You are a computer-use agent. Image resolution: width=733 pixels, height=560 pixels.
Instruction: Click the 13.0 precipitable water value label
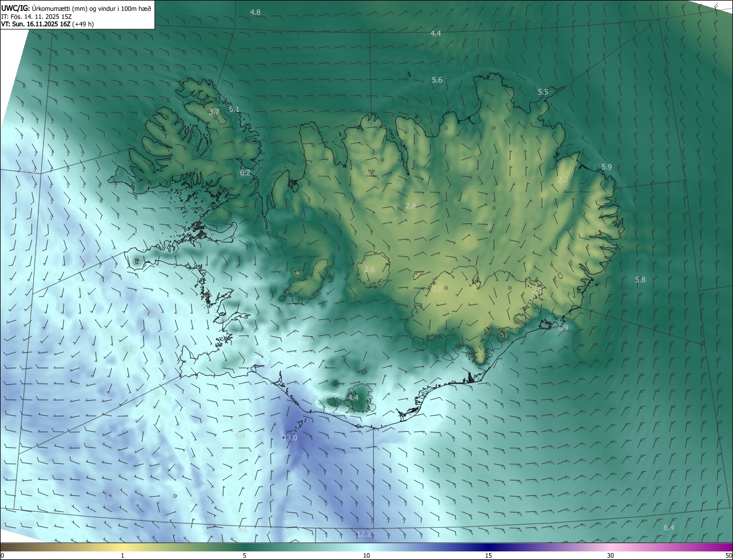tap(291, 437)
